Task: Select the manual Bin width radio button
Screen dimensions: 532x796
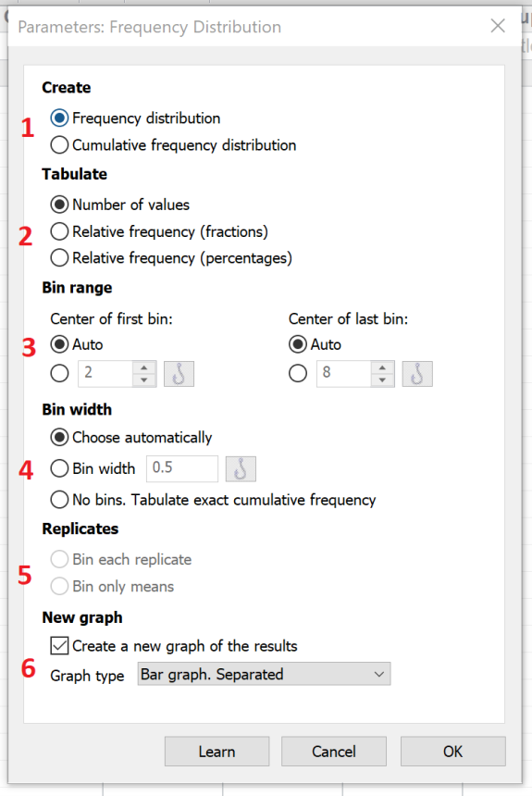Action: (x=59, y=468)
